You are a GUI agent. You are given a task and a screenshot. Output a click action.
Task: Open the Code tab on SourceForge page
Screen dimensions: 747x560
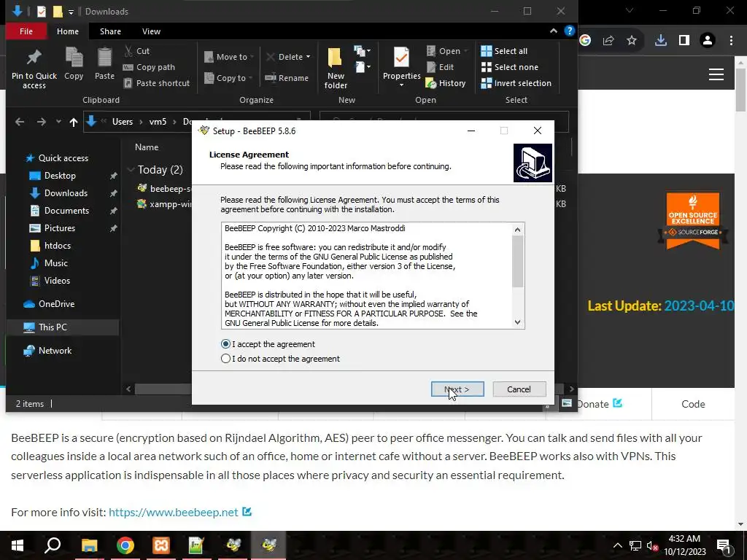[x=693, y=404]
